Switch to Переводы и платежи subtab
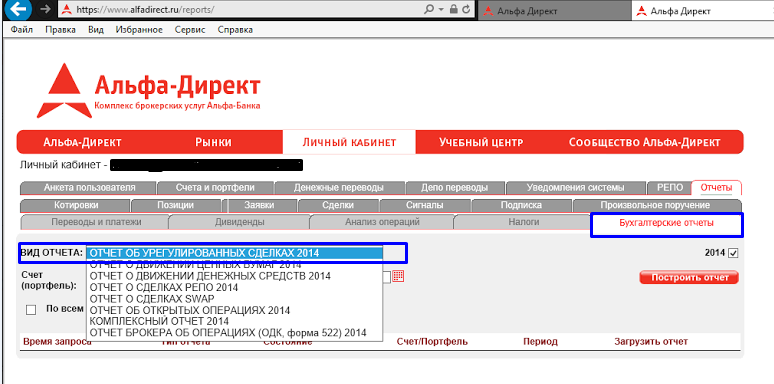 pyautogui.click(x=96, y=222)
